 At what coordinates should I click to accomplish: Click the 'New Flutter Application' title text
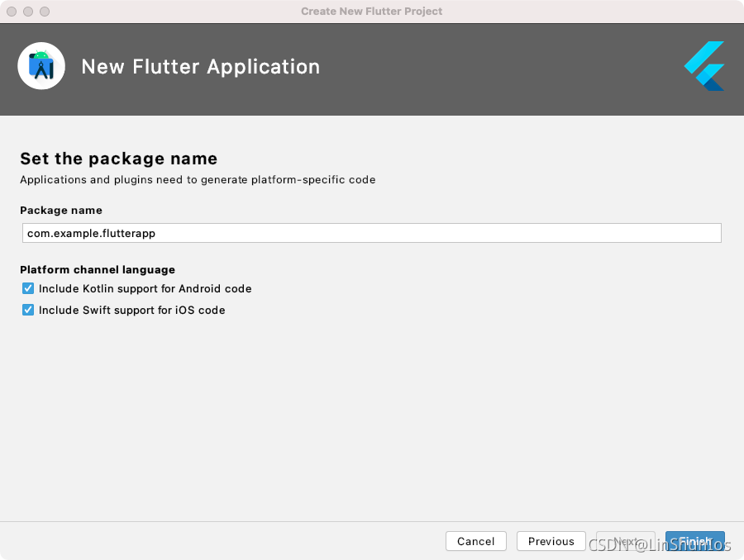201,66
